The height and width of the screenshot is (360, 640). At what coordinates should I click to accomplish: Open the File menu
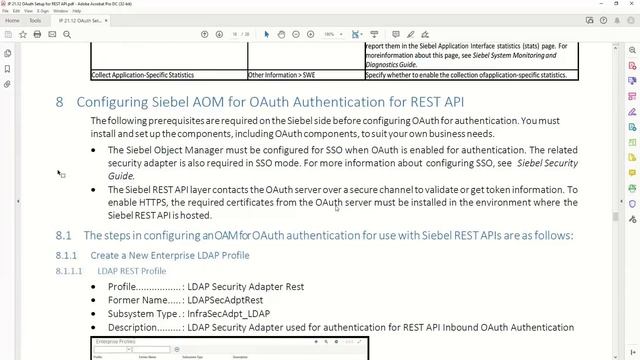(x=5, y=11)
